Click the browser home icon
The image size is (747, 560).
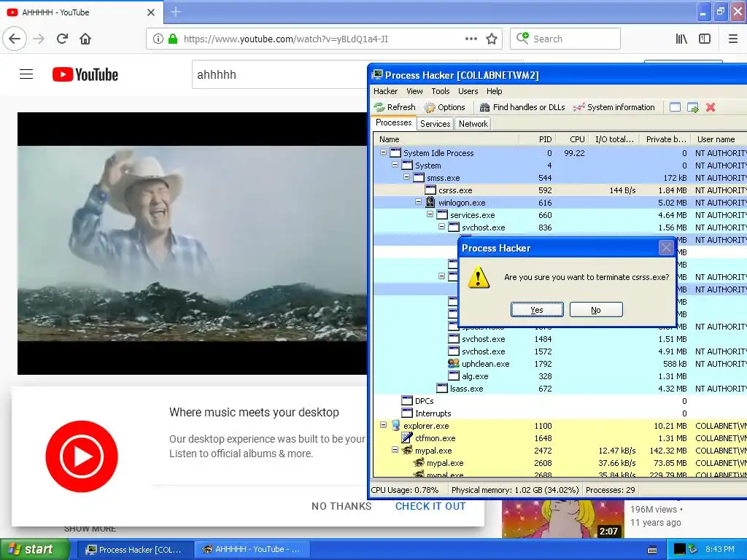point(85,39)
